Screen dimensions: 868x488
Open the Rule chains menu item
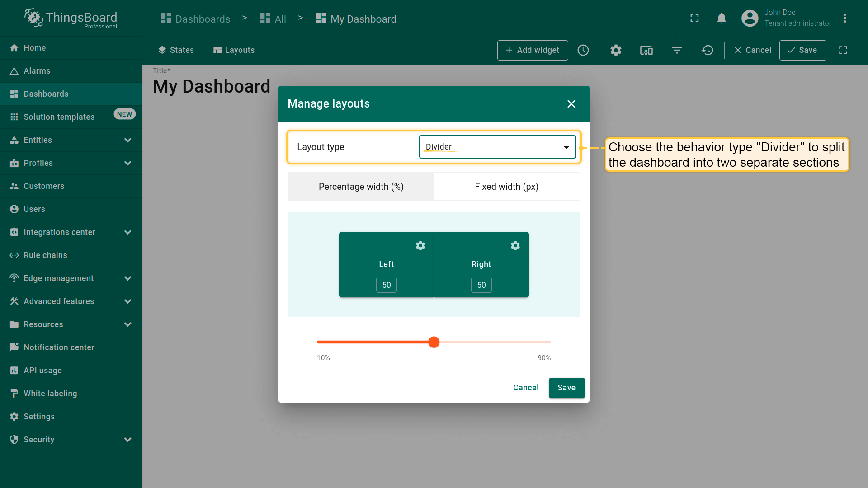tap(45, 255)
